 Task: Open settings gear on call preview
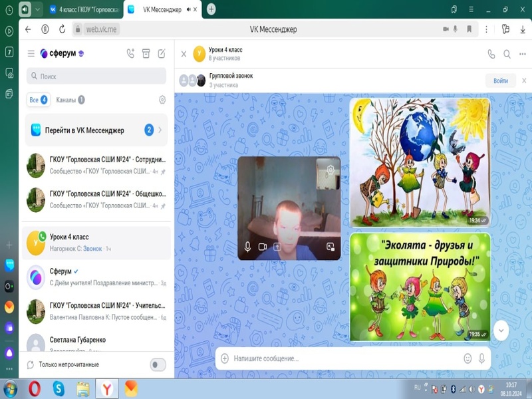tap(330, 169)
